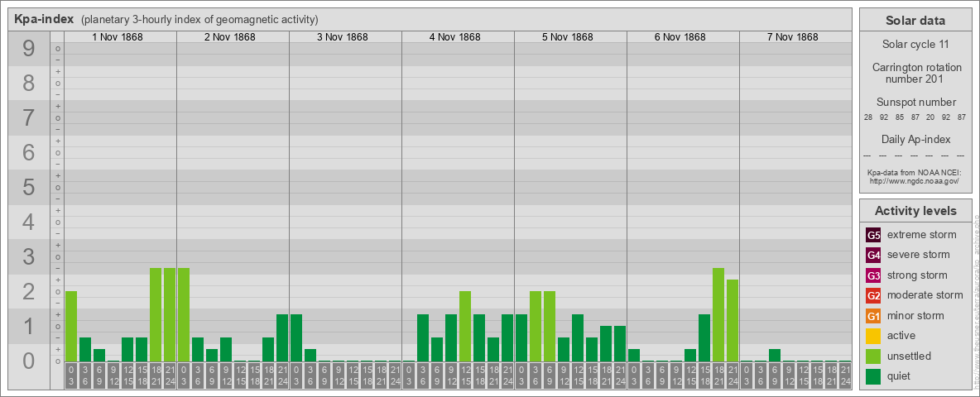Viewport: 980px width, 397px height.
Task: Click sunspot value 85
Action: coord(900,117)
